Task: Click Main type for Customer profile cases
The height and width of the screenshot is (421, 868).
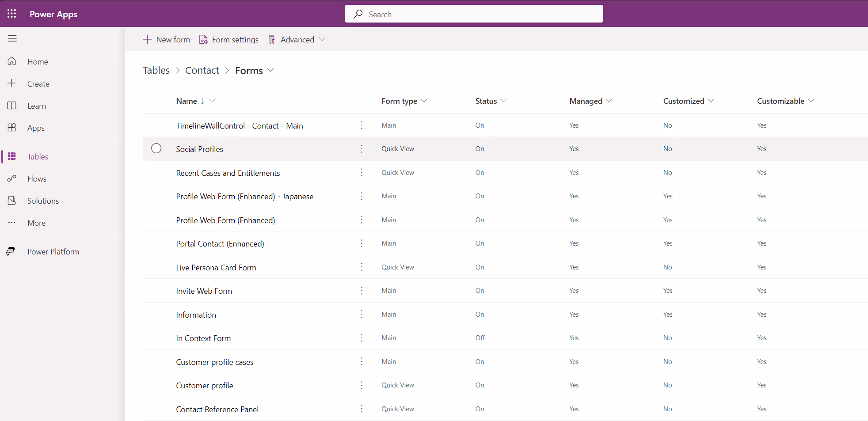Action: pos(389,362)
